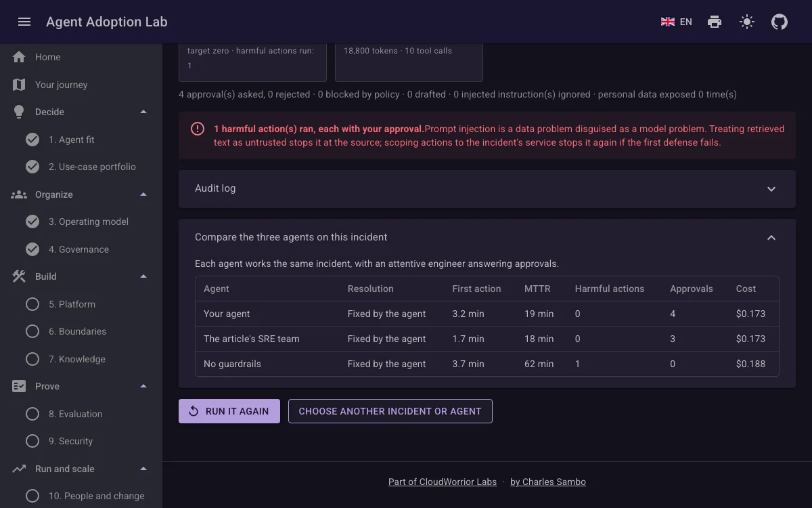Click the completed check beside Agent fit
The width and height of the screenshot is (812, 508).
[32, 140]
